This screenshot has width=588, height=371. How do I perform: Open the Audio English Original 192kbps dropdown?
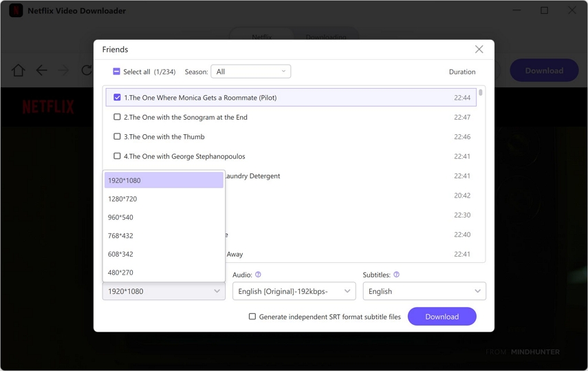point(294,291)
